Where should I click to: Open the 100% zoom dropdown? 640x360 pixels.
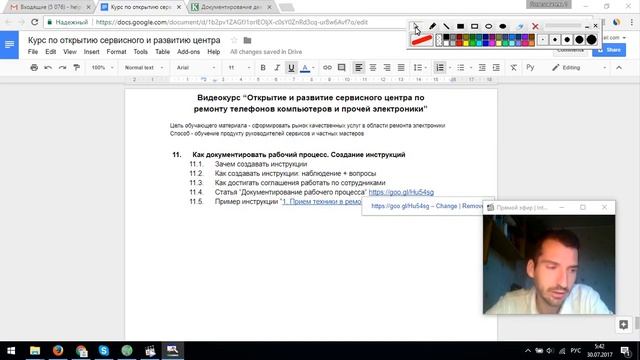click(102, 67)
